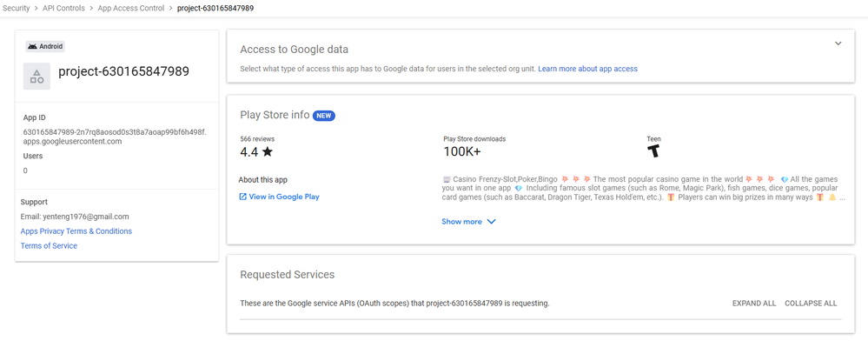The image size is (868, 341).
Task: Click the Teen rating label
Action: (x=653, y=139)
